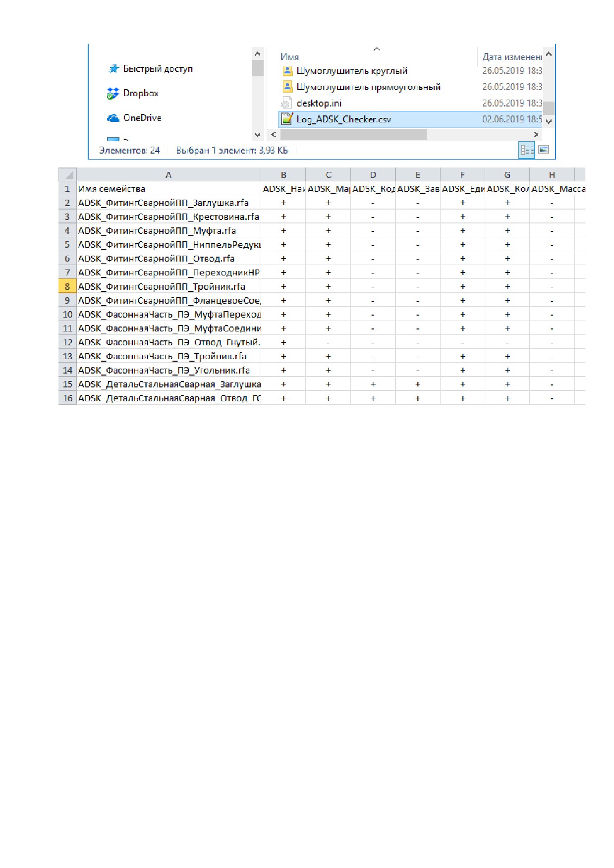Click cell Имя семейства
The width and height of the screenshot is (614, 868).
168,188
